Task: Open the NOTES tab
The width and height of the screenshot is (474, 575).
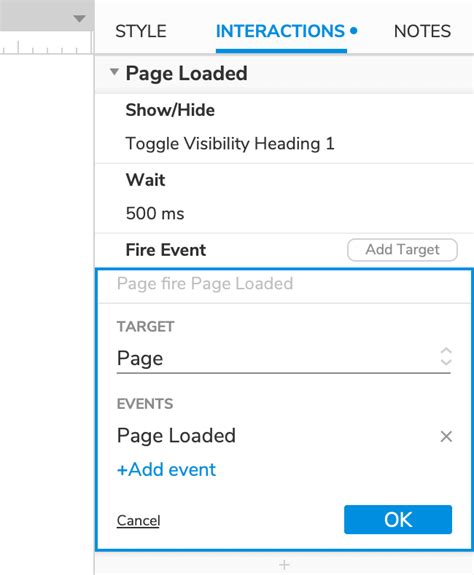Action: pyautogui.click(x=422, y=31)
